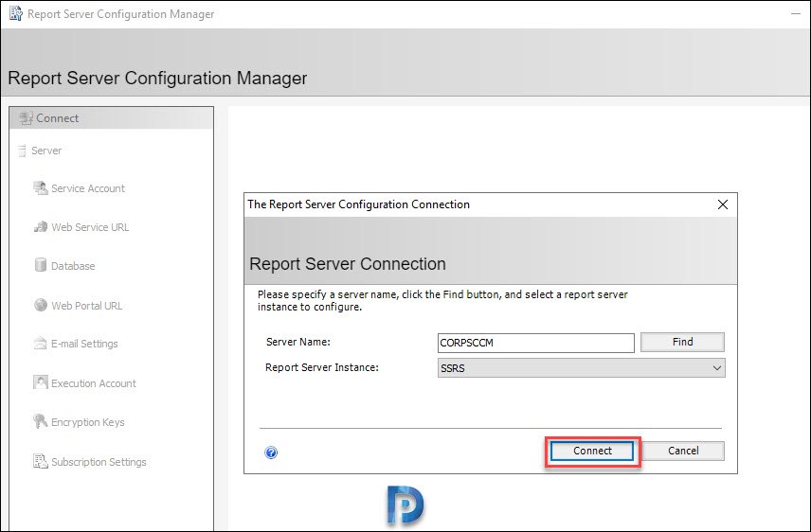Click the Service Account icon
The height and width of the screenshot is (532, 811).
(x=41, y=188)
